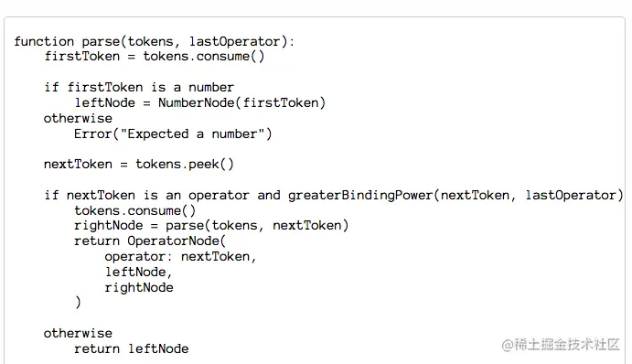Click 'firstToken = tokens.consume()' line
Screen dimensions: 632x364
pos(155,57)
